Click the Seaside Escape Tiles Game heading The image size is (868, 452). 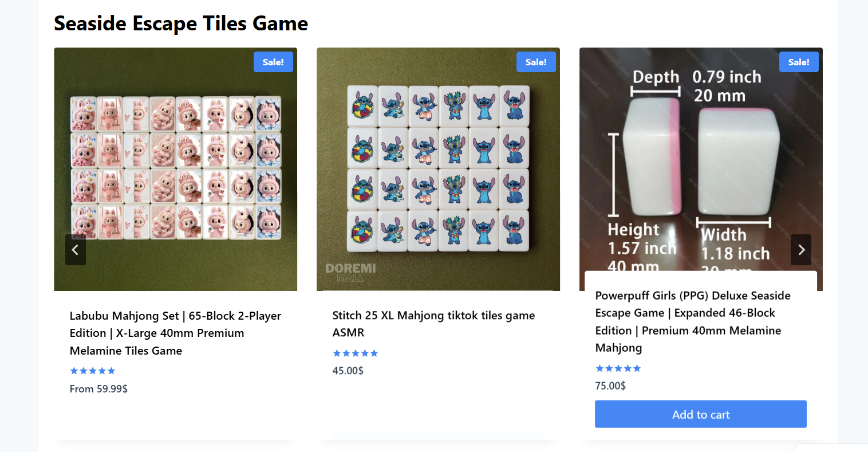click(181, 23)
